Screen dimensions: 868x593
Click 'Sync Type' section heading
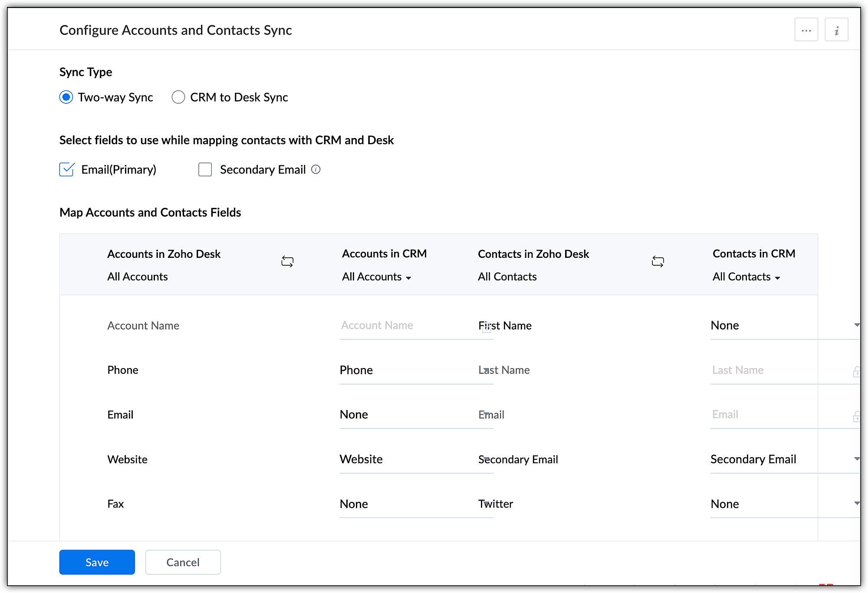(85, 72)
